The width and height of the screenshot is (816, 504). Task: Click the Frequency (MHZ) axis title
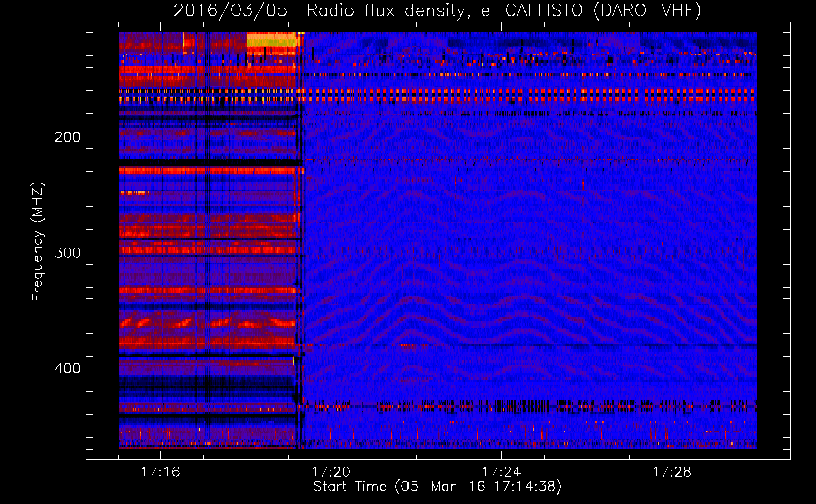[x=38, y=242]
